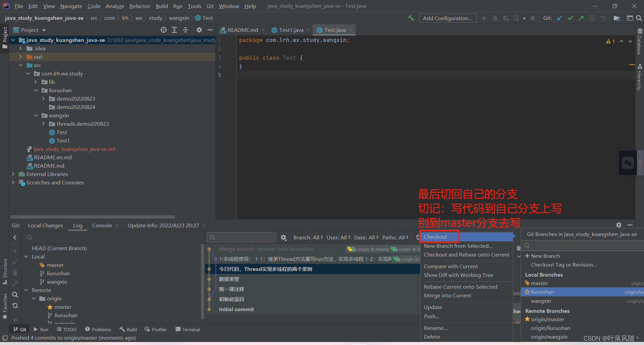Open the Paths: All filter dropdown

[395, 237]
